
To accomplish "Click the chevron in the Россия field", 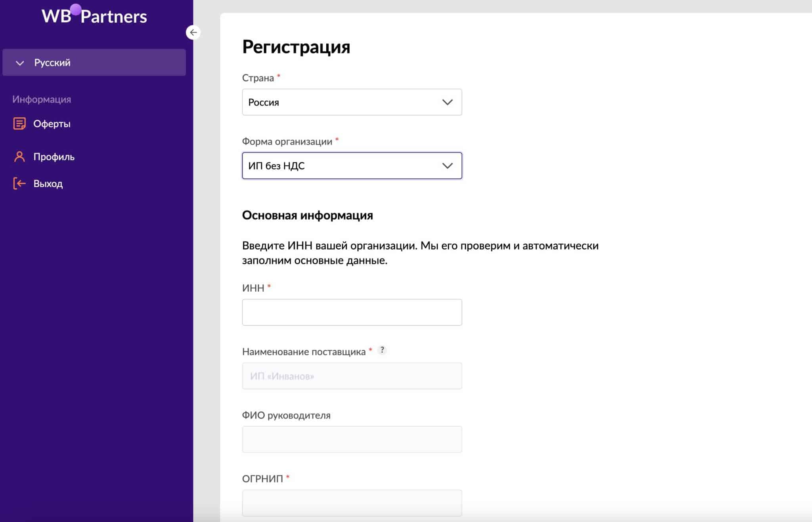I will point(447,102).
